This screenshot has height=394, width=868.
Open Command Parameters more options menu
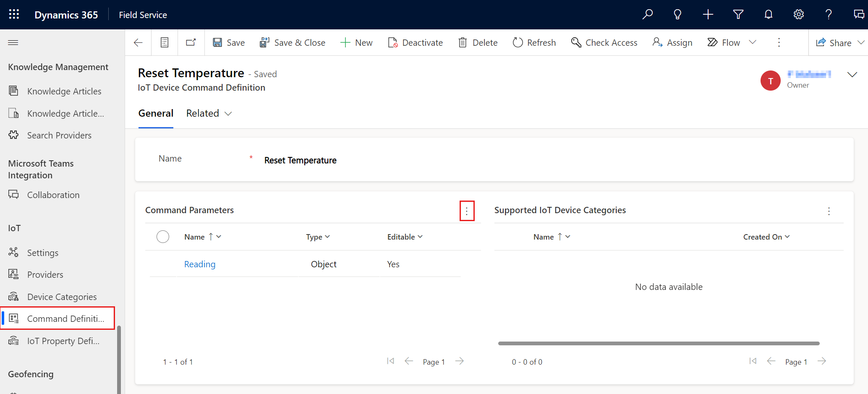pos(467,211)
